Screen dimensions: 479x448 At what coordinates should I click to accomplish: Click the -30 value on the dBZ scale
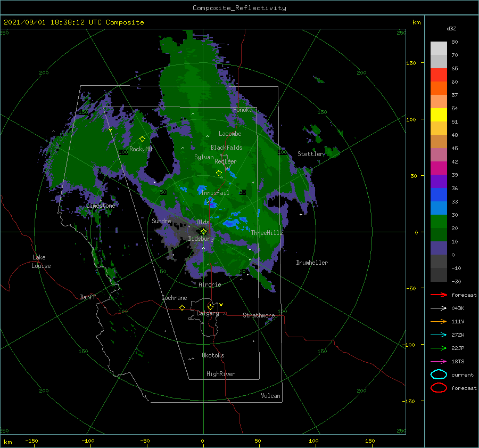tap(456, 281)
